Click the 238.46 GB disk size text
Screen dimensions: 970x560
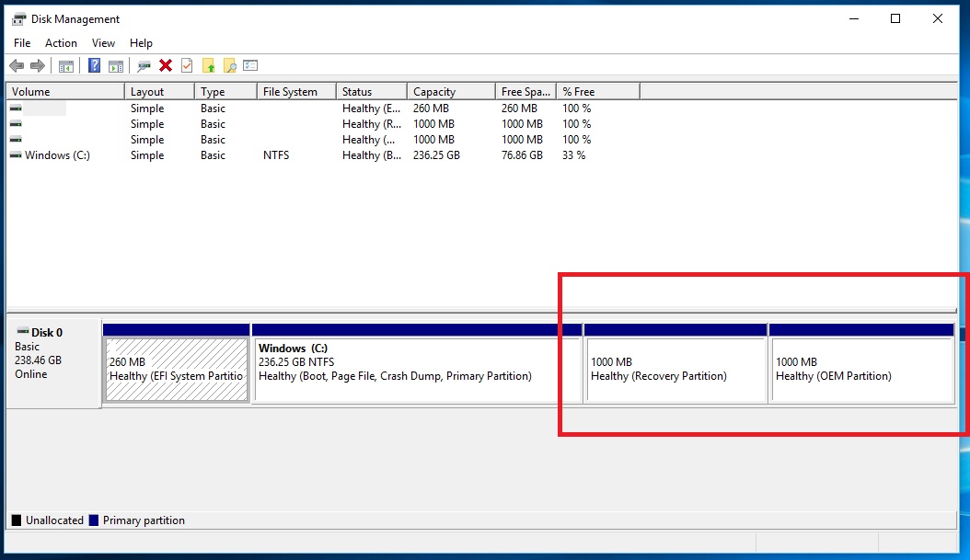click(x=39, y=360)
